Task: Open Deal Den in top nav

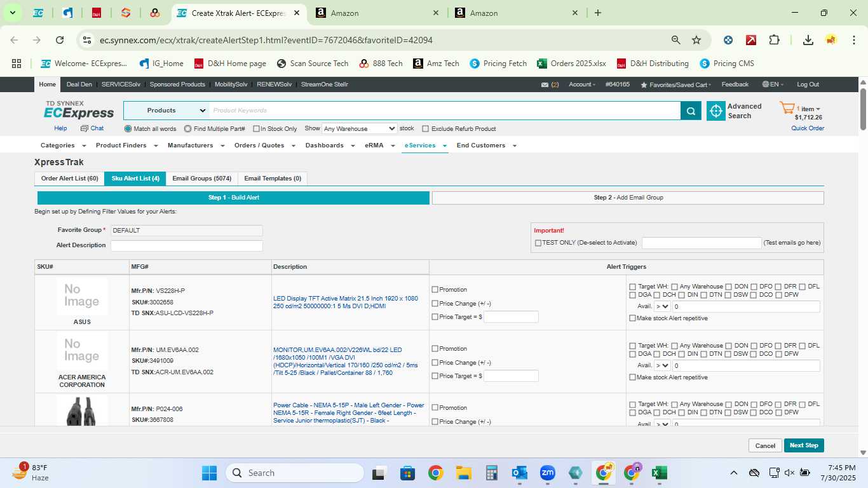Action: click(79, 85)
